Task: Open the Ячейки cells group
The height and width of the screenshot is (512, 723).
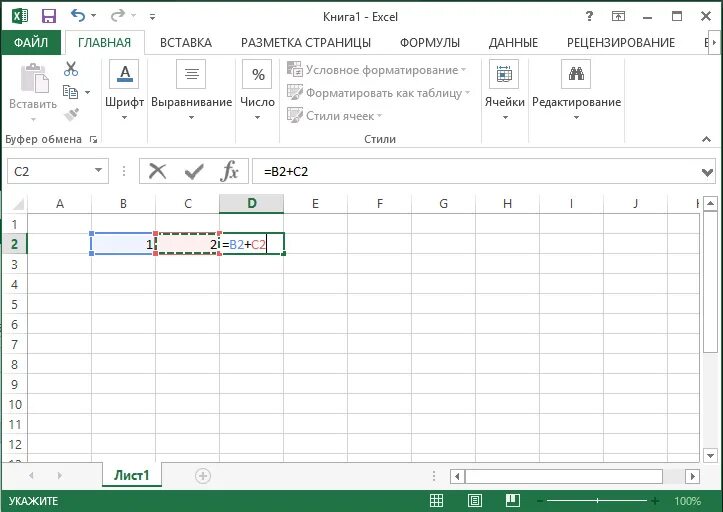Action: [504, 90]
